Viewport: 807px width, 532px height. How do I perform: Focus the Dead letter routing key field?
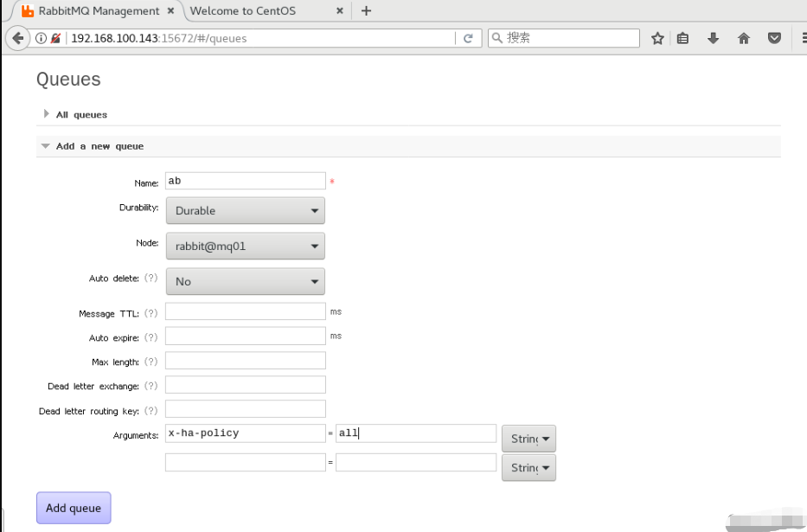tap(246, 409)
